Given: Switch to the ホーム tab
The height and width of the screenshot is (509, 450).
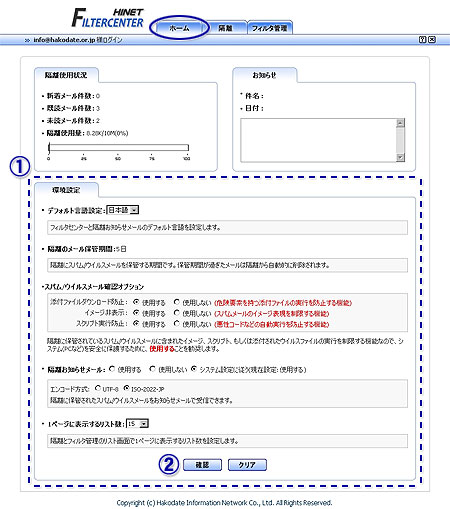Looking at the screenshot, I should click(179, 28).
